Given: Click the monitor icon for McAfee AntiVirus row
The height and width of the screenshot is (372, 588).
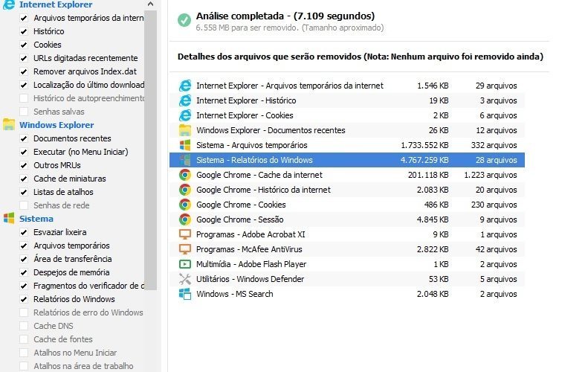Looking at the screenshot, I should 185,249.
